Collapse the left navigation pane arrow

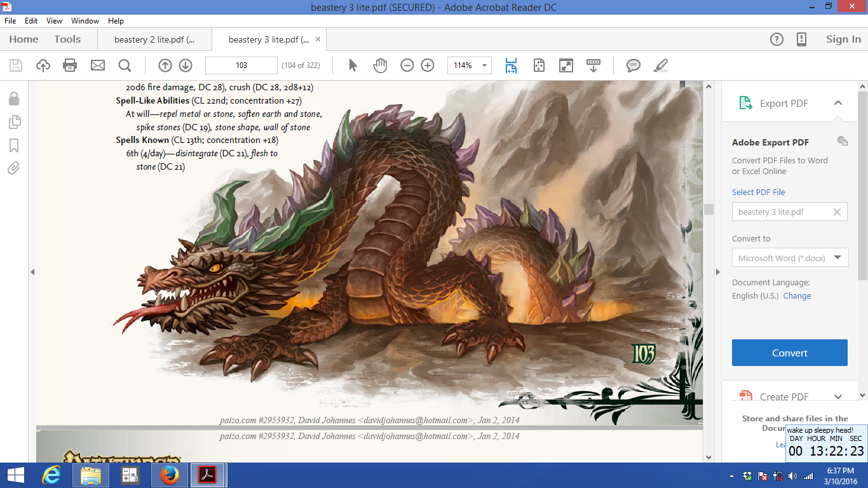pos(32,272)
